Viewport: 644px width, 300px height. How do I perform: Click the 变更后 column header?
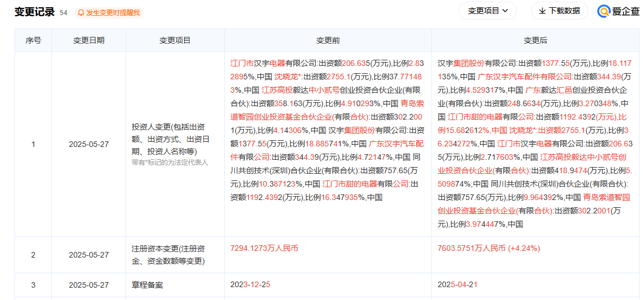click(535, 40)
